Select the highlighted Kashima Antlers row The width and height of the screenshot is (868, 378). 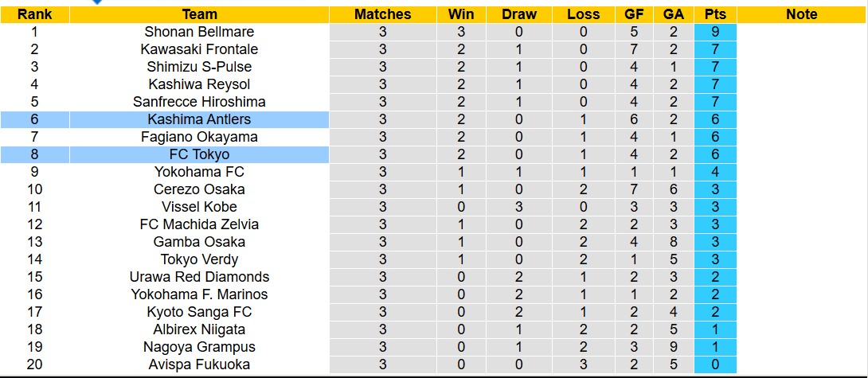click(x=199, y=119)
